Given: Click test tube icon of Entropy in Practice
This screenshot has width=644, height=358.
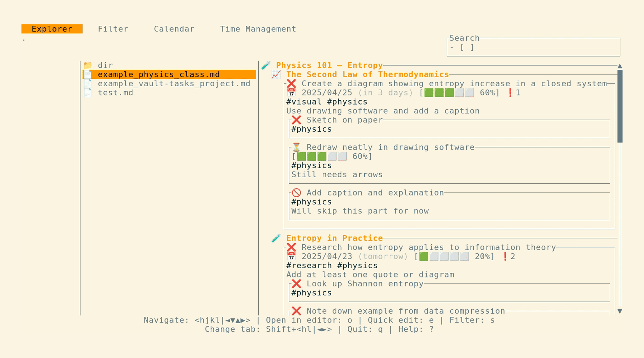Looking at the screenshot, I should point(276,238).
